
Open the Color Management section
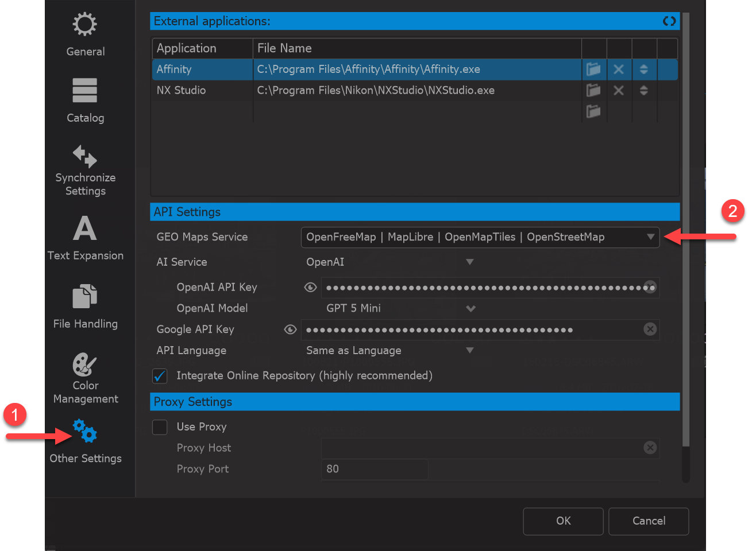coord(85,378)
